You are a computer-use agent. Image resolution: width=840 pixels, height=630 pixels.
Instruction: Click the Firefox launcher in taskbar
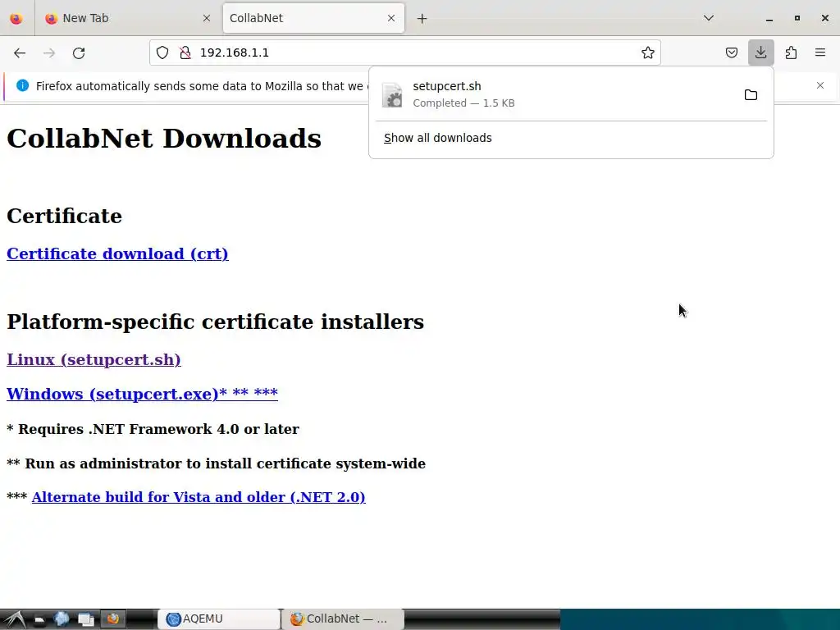coord(113,619)
